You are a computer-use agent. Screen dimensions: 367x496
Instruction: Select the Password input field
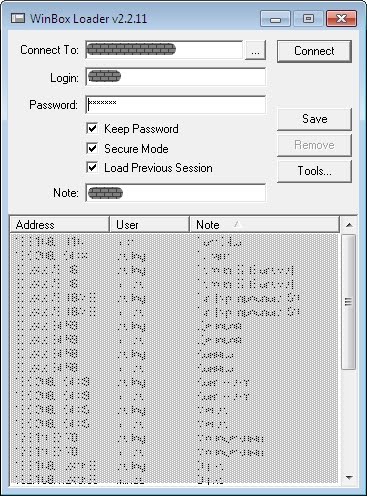[x=176, y=104]
